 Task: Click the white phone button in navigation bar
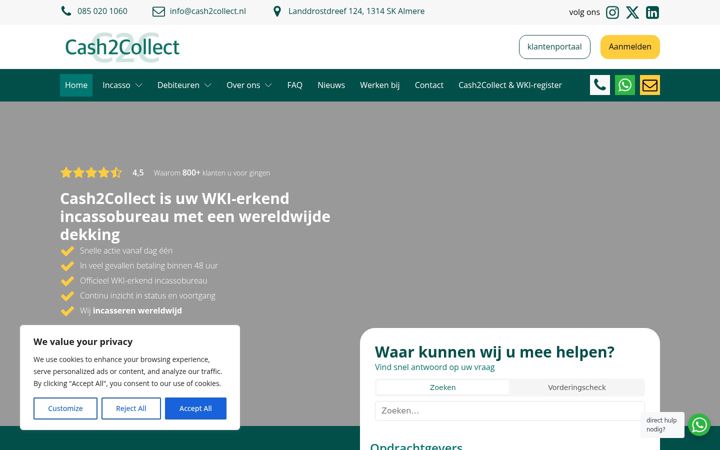click(x=600, y=85)
